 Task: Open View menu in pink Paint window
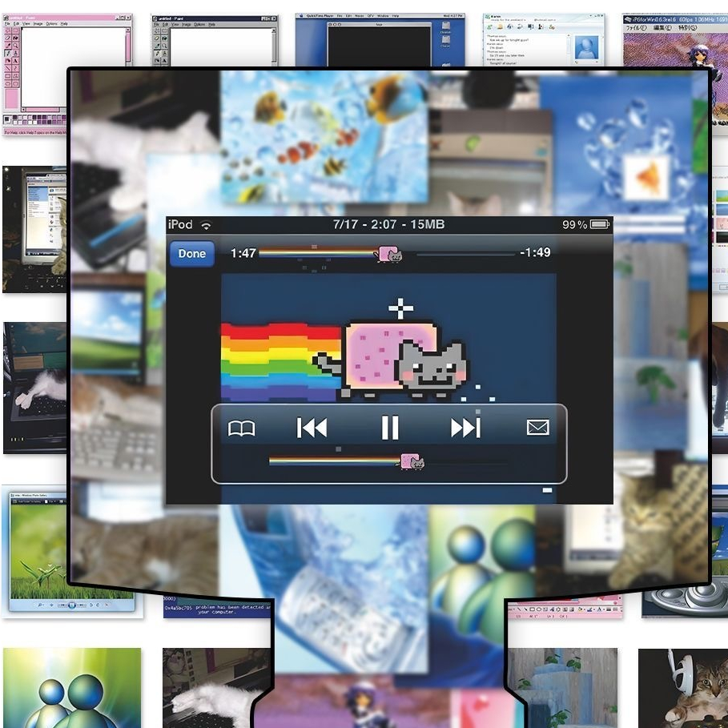[x=26, y=24]
